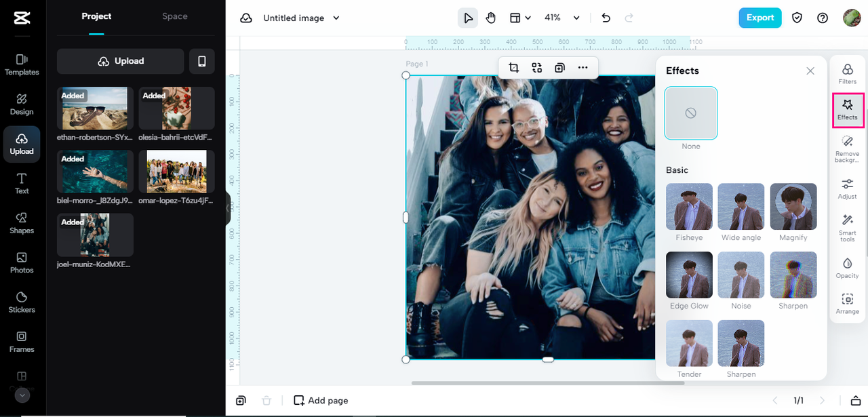Viewport: 868px width, 417px height.
Task: Open the Stickers sidebar section
Action: click(22, 302)
